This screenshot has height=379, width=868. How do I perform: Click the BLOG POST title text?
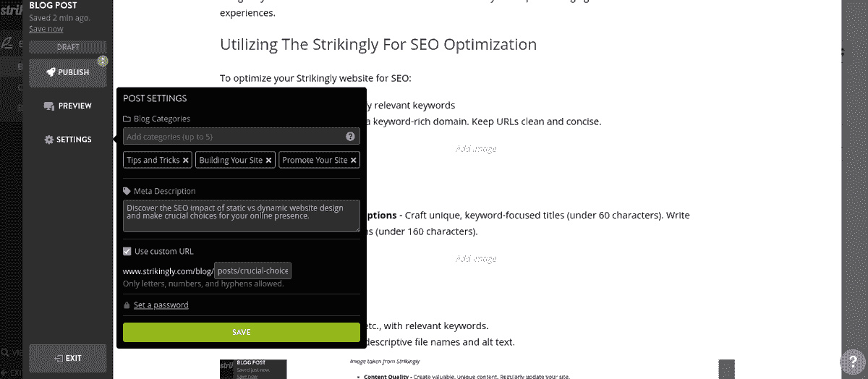(53, 5)
